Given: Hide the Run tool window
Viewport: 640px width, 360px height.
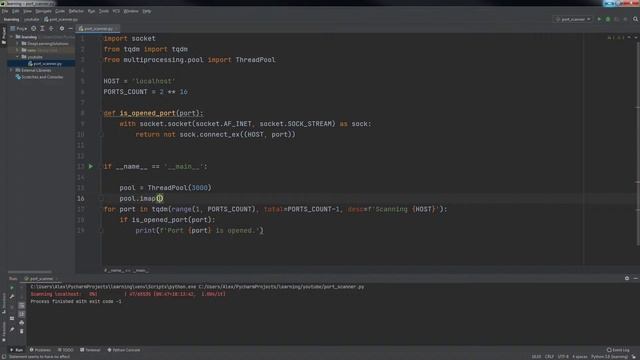Looking at the screenshot, I should click(636, 278).
